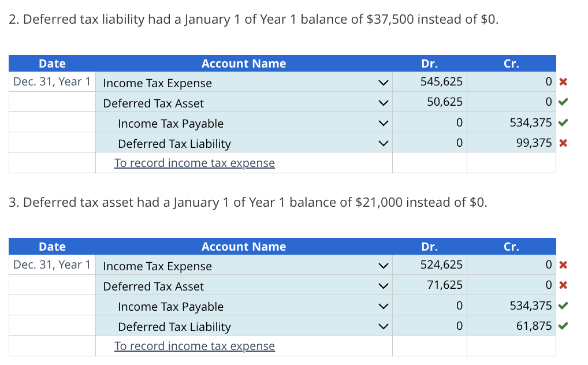This screenshot has height=365, width=588.
Task: Click green checkmark in table 3 Income Tax Payable row
Action: coord(563,306)
